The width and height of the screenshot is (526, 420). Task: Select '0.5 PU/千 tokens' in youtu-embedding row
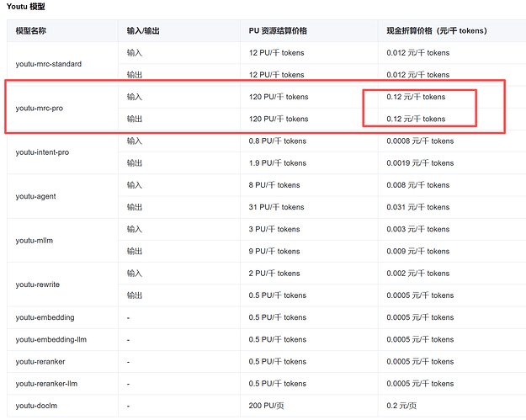click(278, 317)
